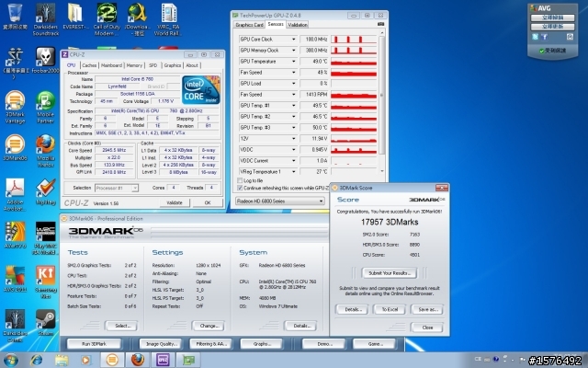
Task: Open the WRC_RA World Rally video file
Action: point(167,18)
